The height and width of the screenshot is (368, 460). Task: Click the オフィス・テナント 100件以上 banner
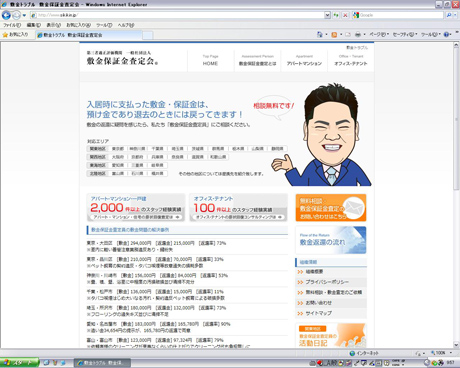[239, 207]
